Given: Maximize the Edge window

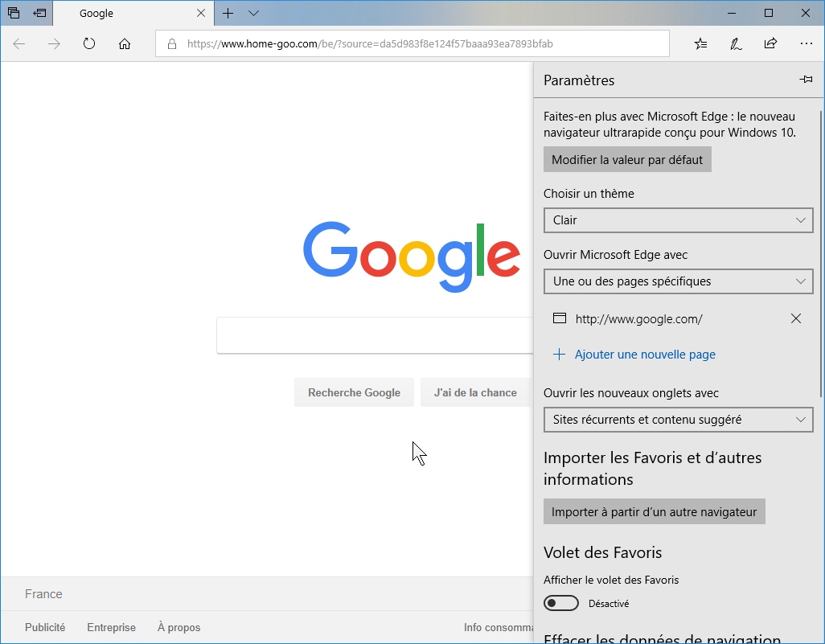Looking at the screenshot, I should click(769, 13).
